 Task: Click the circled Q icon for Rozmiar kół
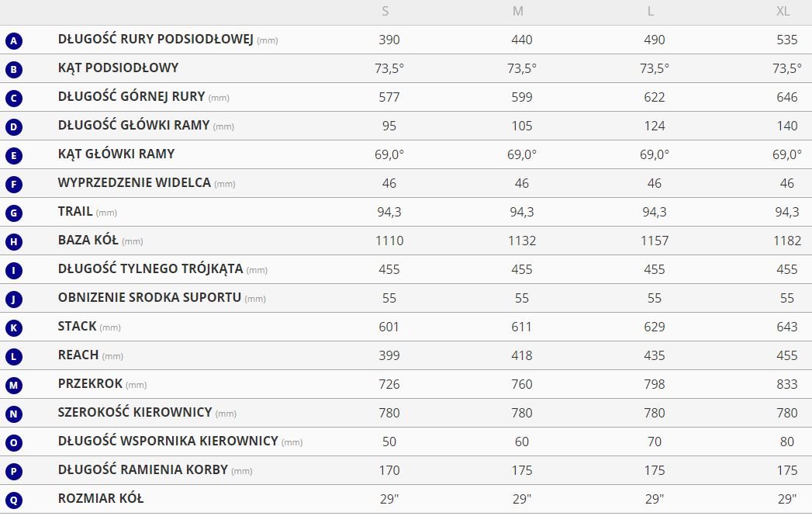click(x=13, y=500)
